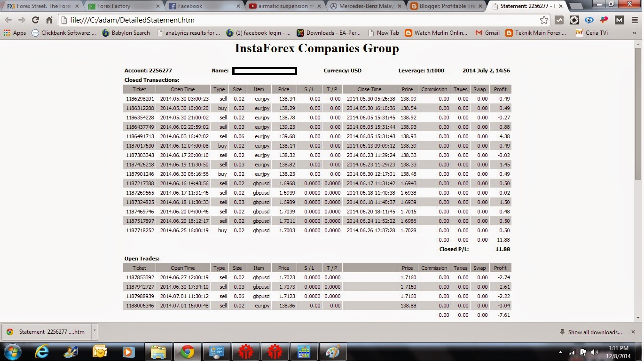Click the volume speaker tray icon

595,352
